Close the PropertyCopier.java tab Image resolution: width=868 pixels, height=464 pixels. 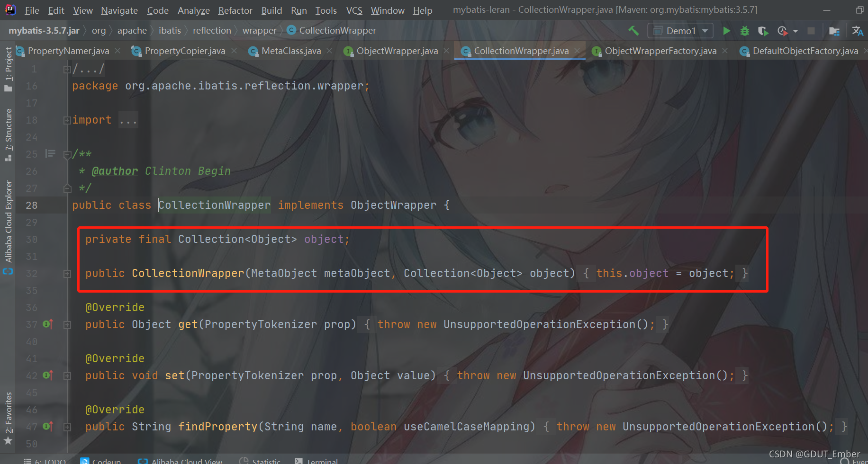tap(234, 51)
